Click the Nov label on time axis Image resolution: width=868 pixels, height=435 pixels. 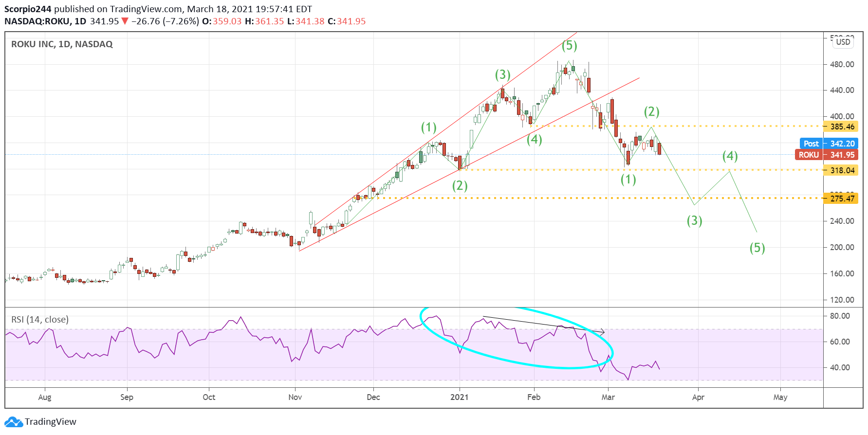[295, 397]
